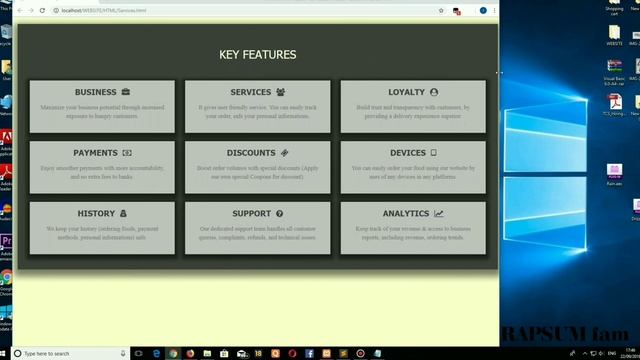640x360 pixels.
Task: Click the briefcase icon beside BUSINESS
Action: [x=126, y=92]
